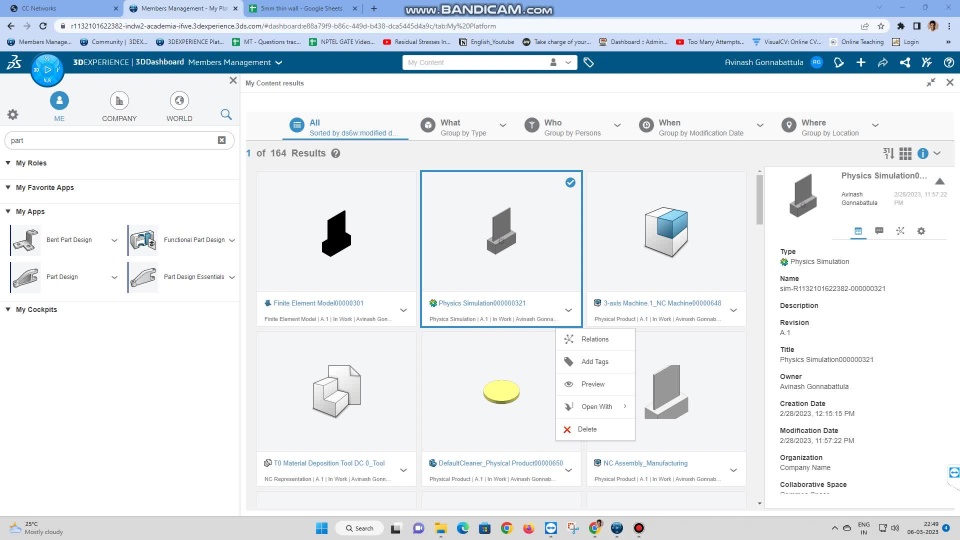
Task: Expand the Who group by persons dropdown
Action: point(617,126)
